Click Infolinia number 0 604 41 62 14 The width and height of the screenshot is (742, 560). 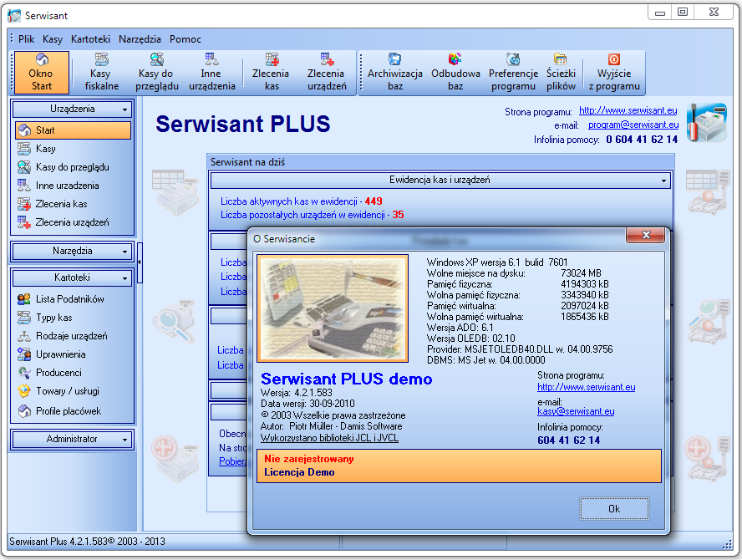[642, 140]
